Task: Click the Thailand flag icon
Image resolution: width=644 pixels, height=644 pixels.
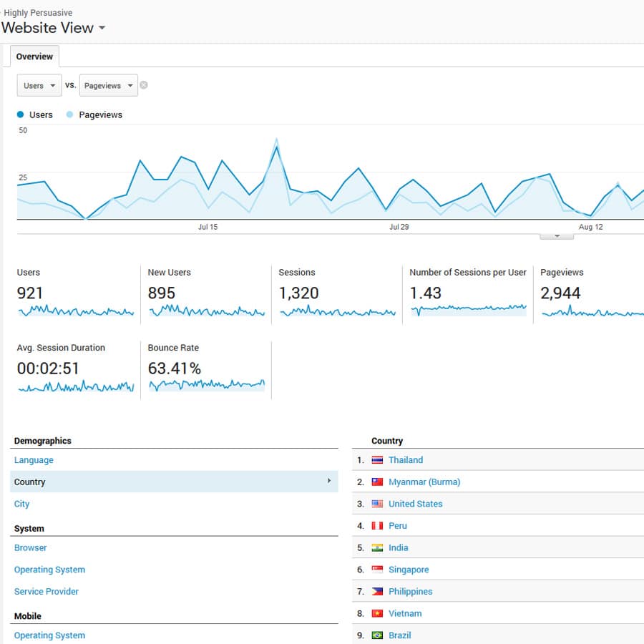Action: pyautogui.click(x=377, y=460)
